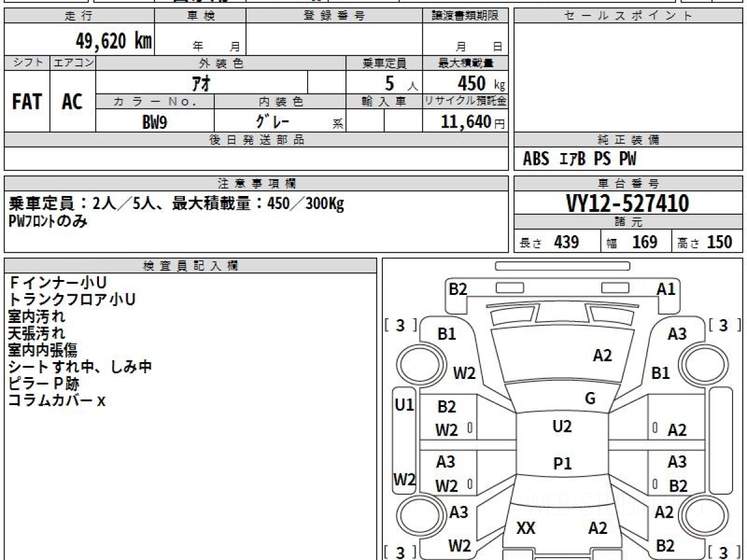Click the 輸入車 header cell
This screenshot has width=747, height=560.
pyautogui.click(x=384, y=101)
